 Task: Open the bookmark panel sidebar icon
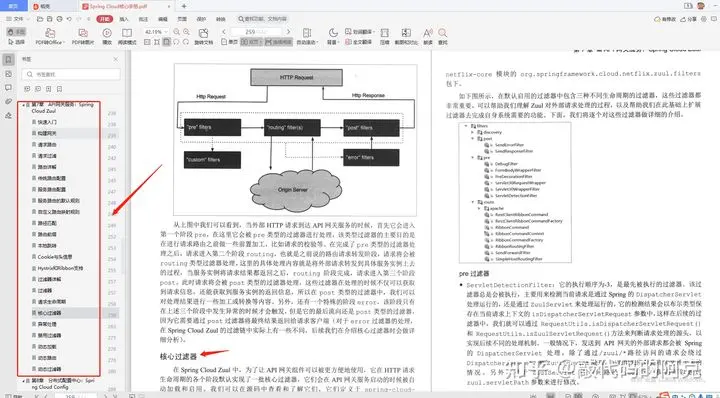(8, 59)
